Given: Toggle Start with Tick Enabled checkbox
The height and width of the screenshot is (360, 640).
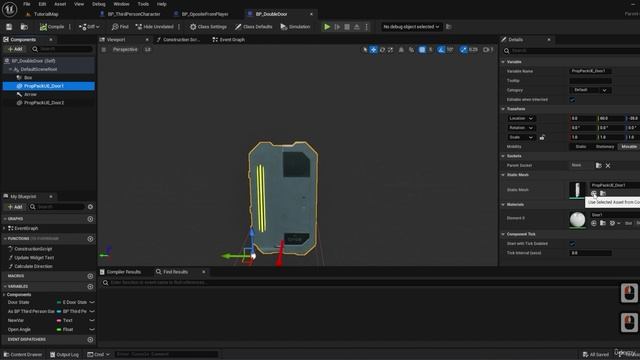Looking at the screenshot, I should tap(572, 244).
